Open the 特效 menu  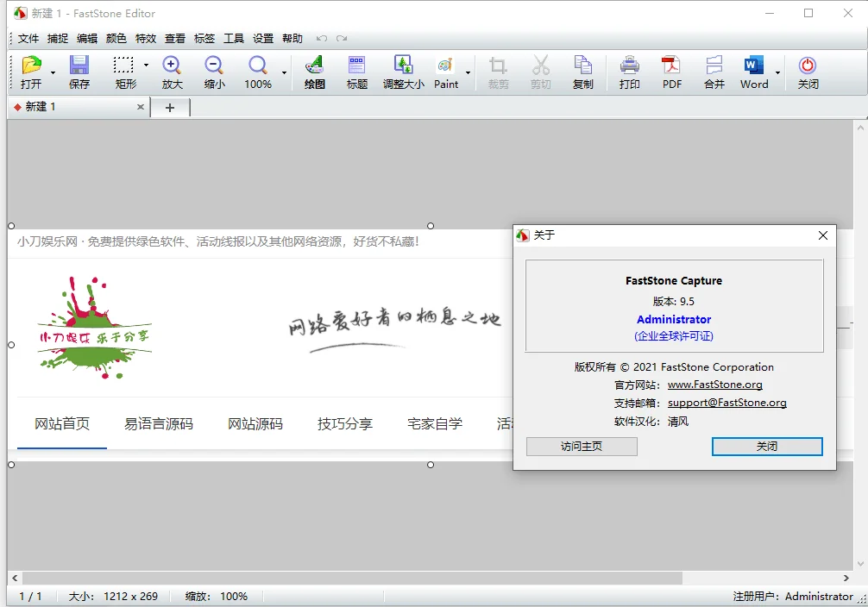pos(145,38)
